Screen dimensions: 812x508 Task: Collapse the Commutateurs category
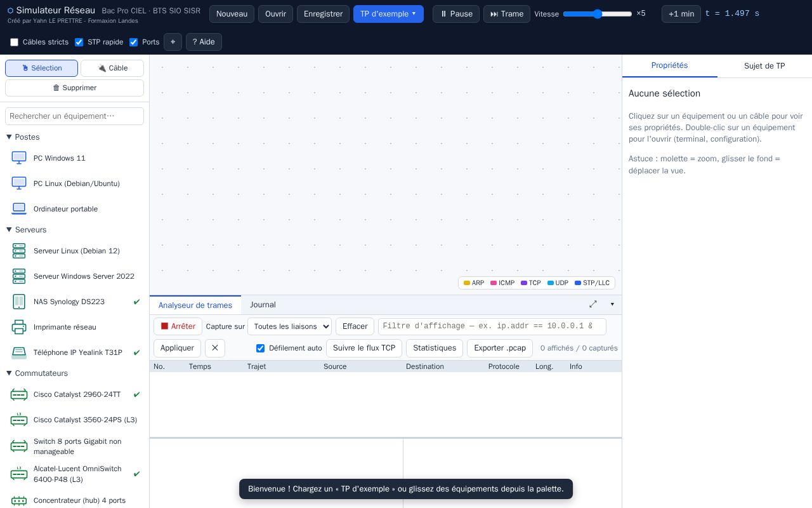(37, 373)
